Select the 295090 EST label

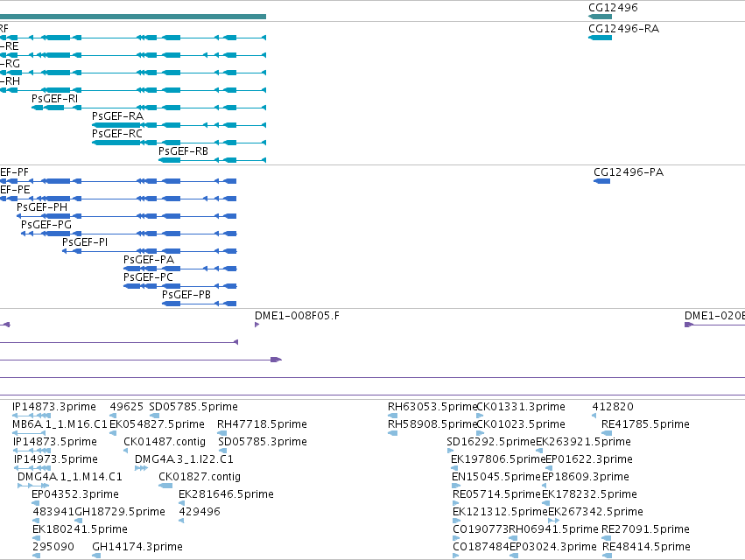click(53, 547)
